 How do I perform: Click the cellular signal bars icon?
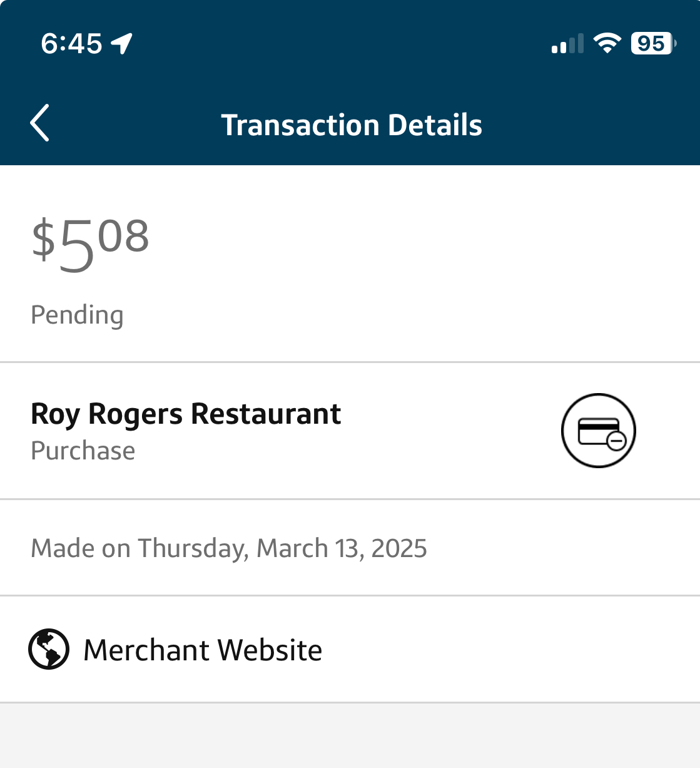pos(567,44)
